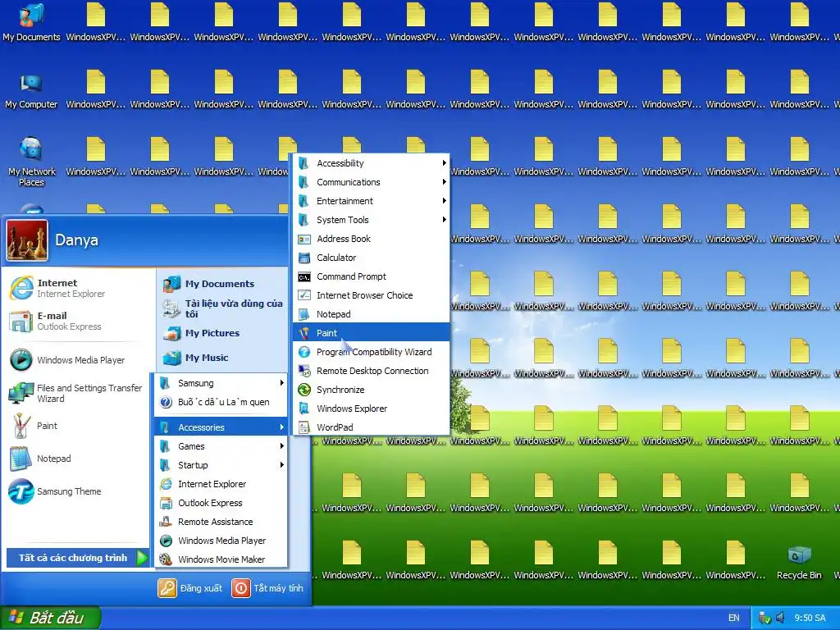Viewport: 840px width, 630px height.
Task: Click Tất cả các chương trình button
Action: [x=78, y=558]
